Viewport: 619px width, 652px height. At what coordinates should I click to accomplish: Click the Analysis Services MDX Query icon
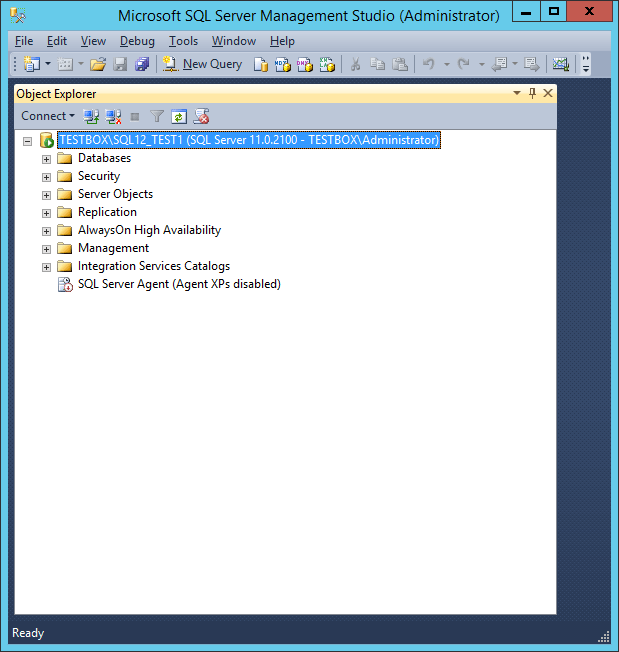(x=283, y=64)
